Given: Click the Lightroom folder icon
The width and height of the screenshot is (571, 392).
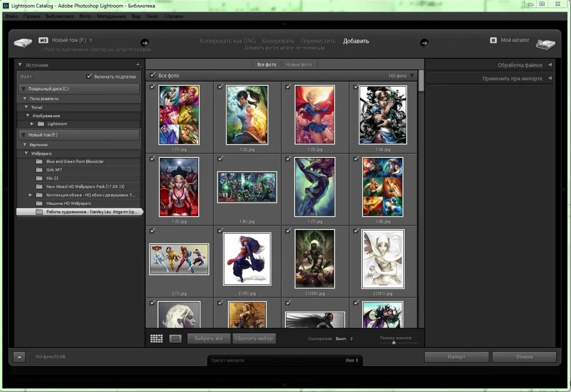Looking at the screenshot, I should (x=41, y=124).
